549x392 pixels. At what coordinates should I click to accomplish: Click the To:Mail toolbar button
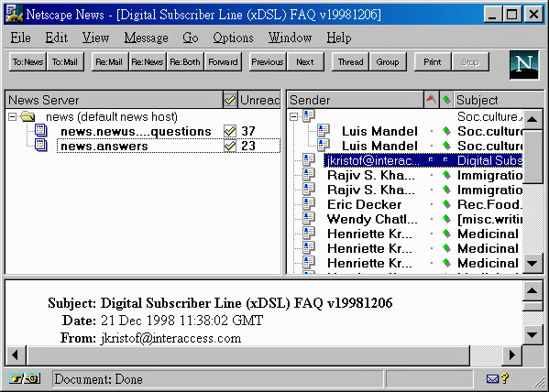click(x=65, y=62)
